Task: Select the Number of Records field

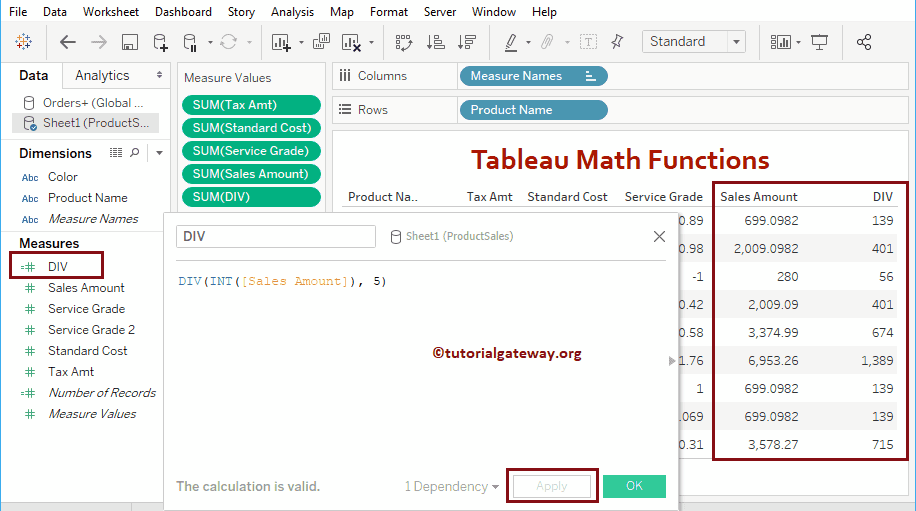Action: point(102,392)
